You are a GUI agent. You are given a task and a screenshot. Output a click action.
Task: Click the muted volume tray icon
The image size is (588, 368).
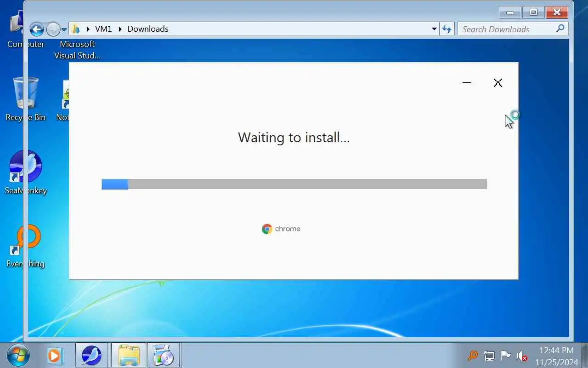tap(522, 356)
